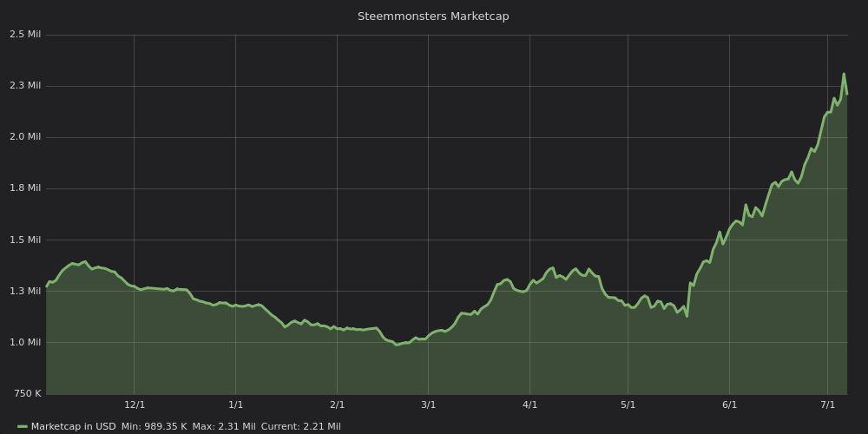Select the Current: 2.21 Mil legend value
868x434 pixels.
(300, 426)
